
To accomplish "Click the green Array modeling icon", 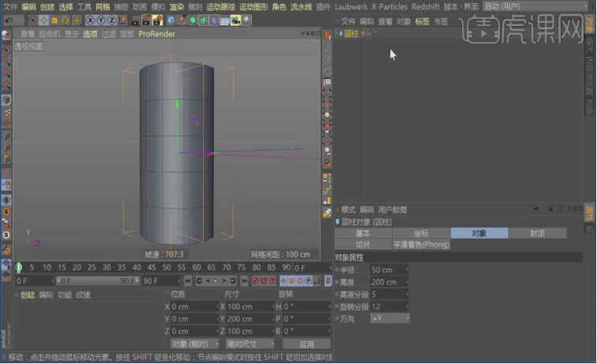I will [203, 21].
